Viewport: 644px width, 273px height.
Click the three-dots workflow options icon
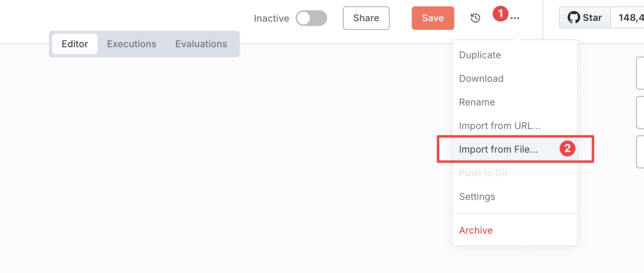[x=515, y=18]
